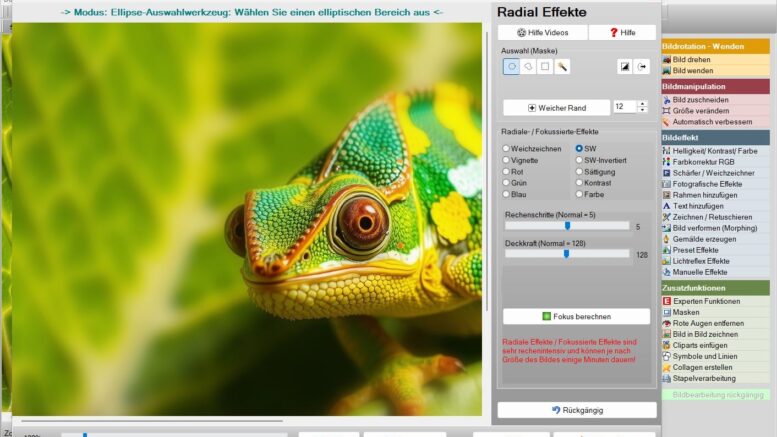The image size is (777, 437).
Task: Click the Fokus berechnen button
Action: [576, 316]
